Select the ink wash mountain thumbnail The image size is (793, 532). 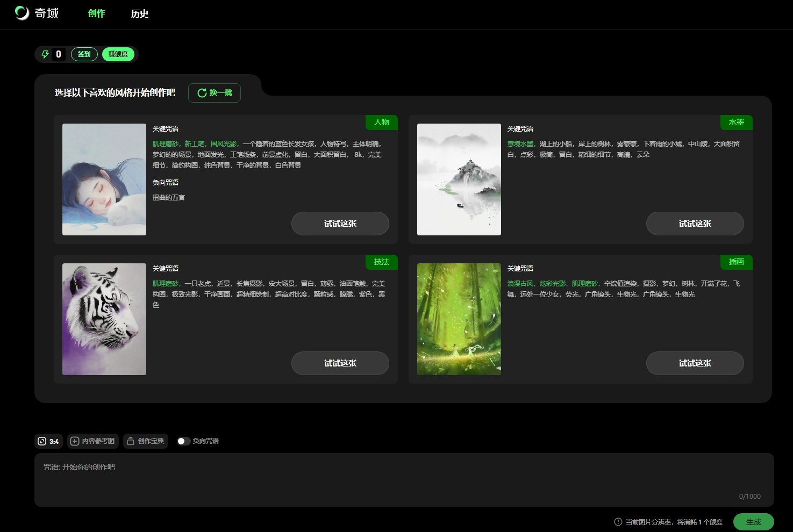tap(459, 179)
